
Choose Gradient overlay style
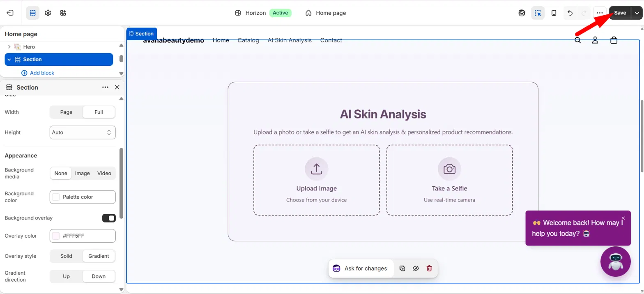click(x=99, y=256)
